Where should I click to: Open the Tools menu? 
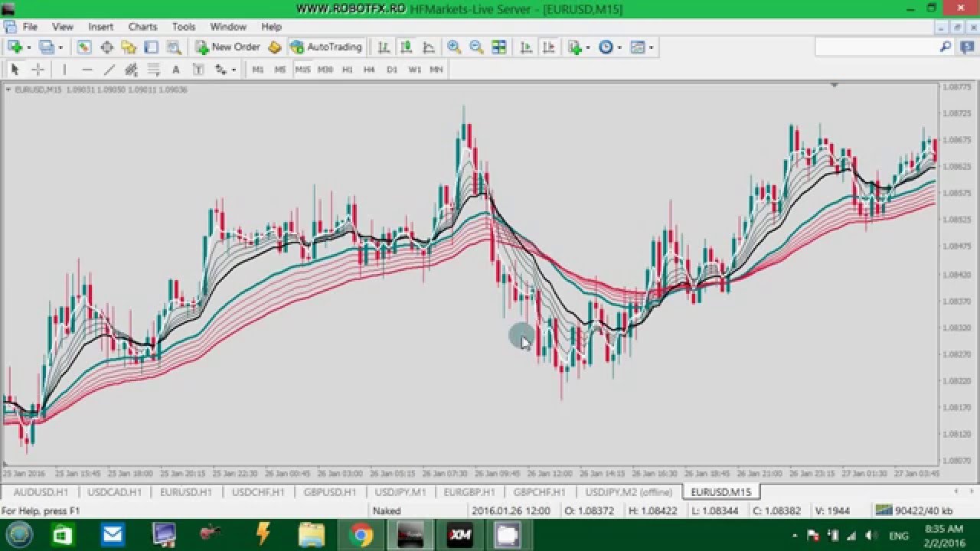click(184, 27)
